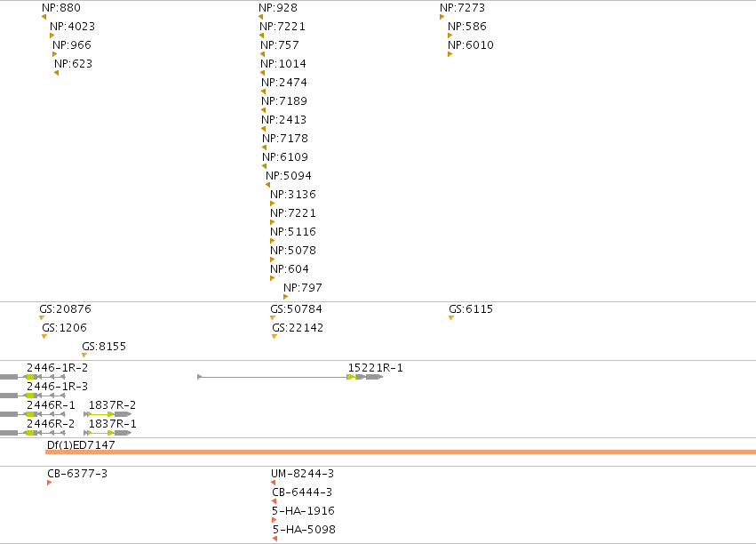Select the Df(1)ED7147 deficiency bar
This screenshot has height=544, width=756.
coord(401,452)
